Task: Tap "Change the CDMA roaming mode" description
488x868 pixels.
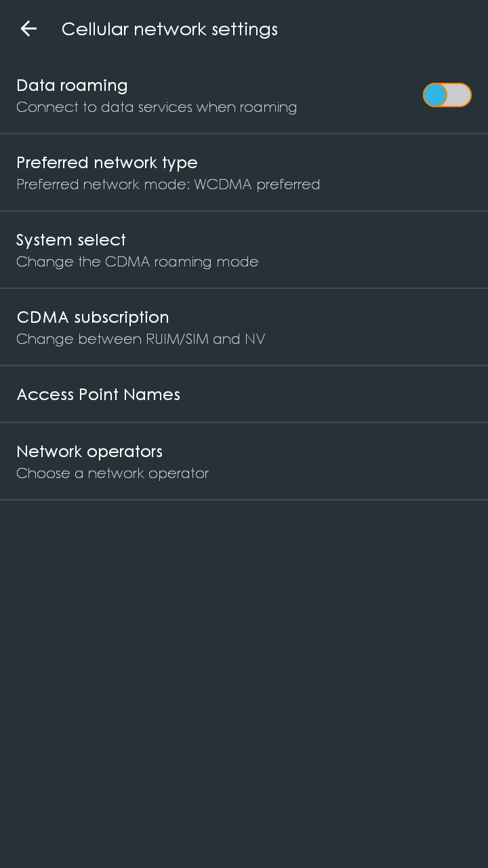Action: click(x=138, y=262)
